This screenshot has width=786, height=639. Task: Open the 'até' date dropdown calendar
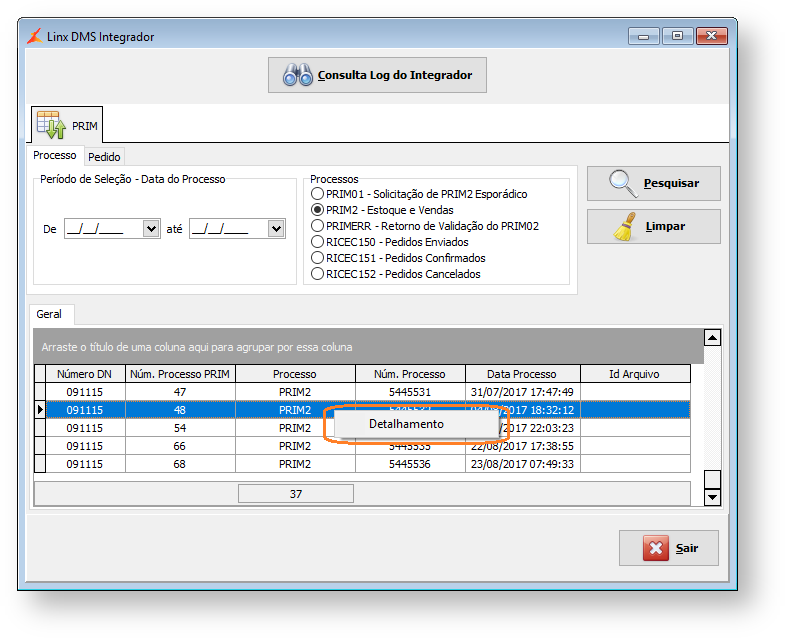pos(276,229)
